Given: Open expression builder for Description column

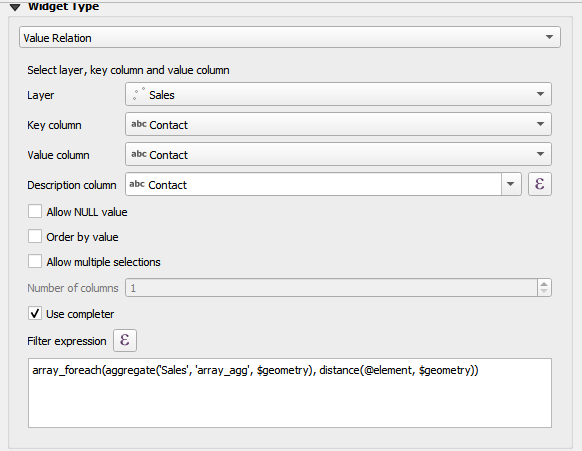Looking at the screenshot, I should [x=540, y=184].
